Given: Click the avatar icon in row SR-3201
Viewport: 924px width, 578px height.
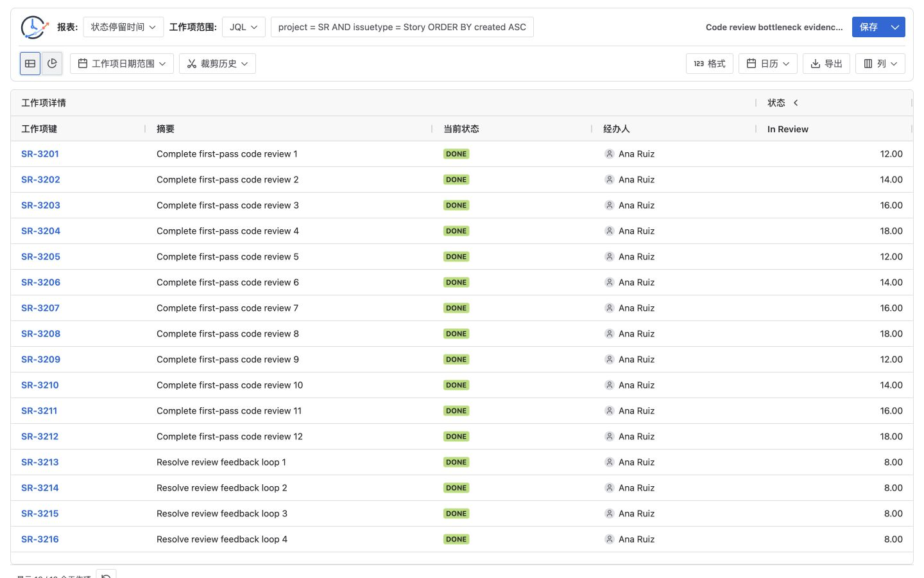Looking at the screenshot, I should [x=610, y=154].
